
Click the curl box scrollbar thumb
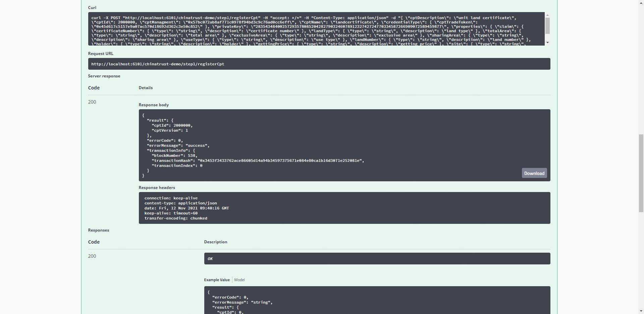click(x=547, y=26)
